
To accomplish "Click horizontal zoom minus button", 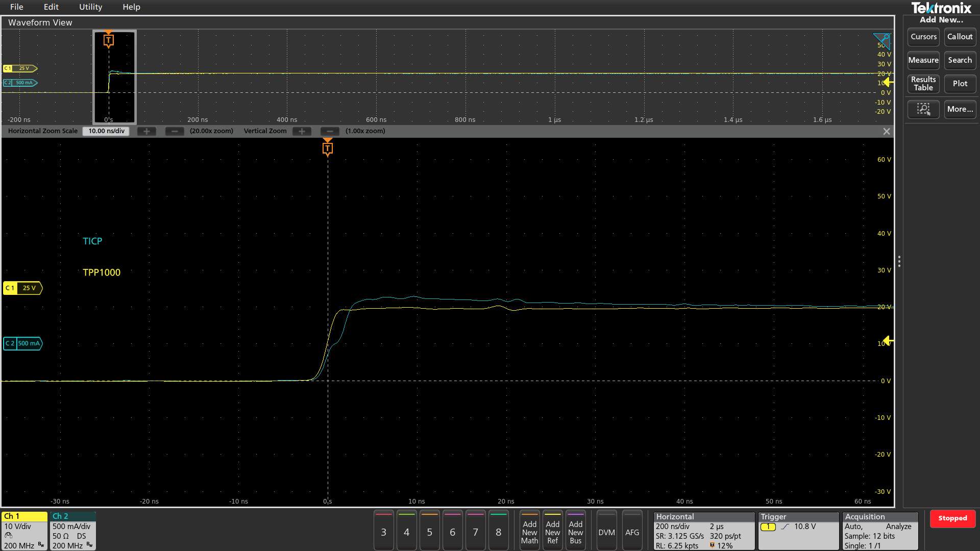I will point(175,131).
